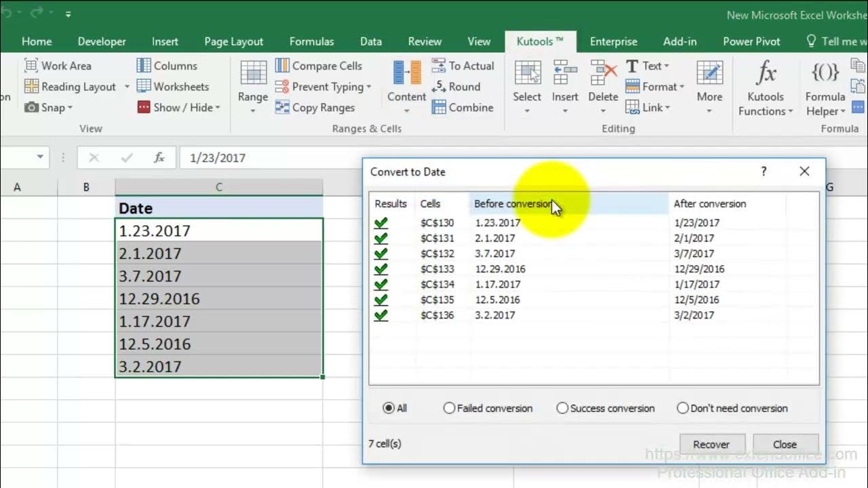Click the Recover button
This screenshot has height=488, width=868.
(x=711, y=445)
